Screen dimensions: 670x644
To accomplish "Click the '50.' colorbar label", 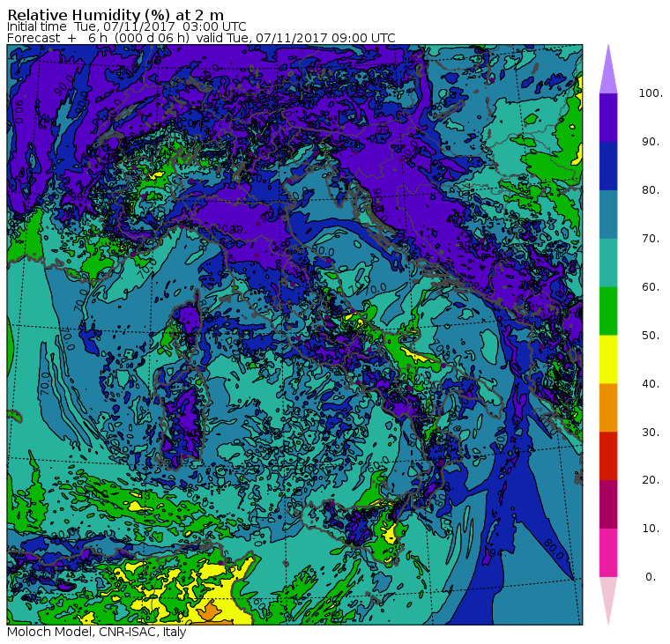I will (x=651, y=336).
